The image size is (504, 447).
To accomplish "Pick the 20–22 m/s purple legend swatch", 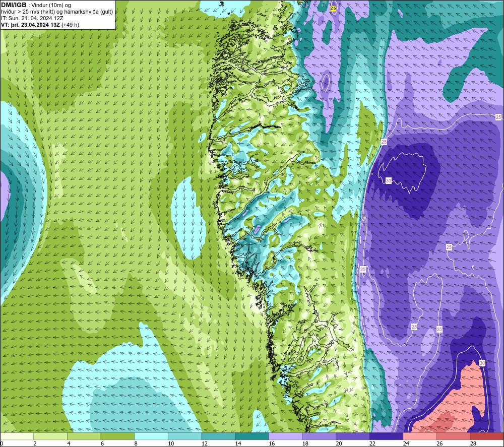I will [x=353, y=436].
